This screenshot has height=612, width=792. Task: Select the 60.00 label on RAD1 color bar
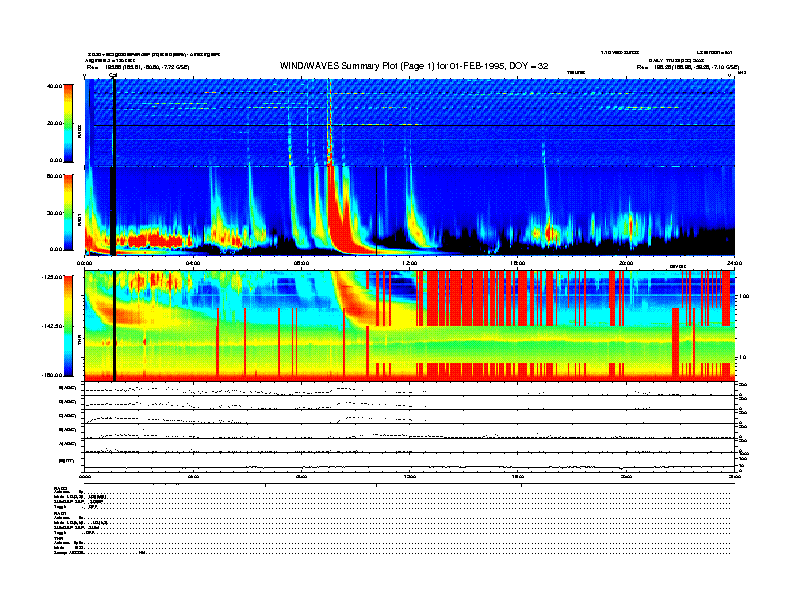(x=54, y=176)
